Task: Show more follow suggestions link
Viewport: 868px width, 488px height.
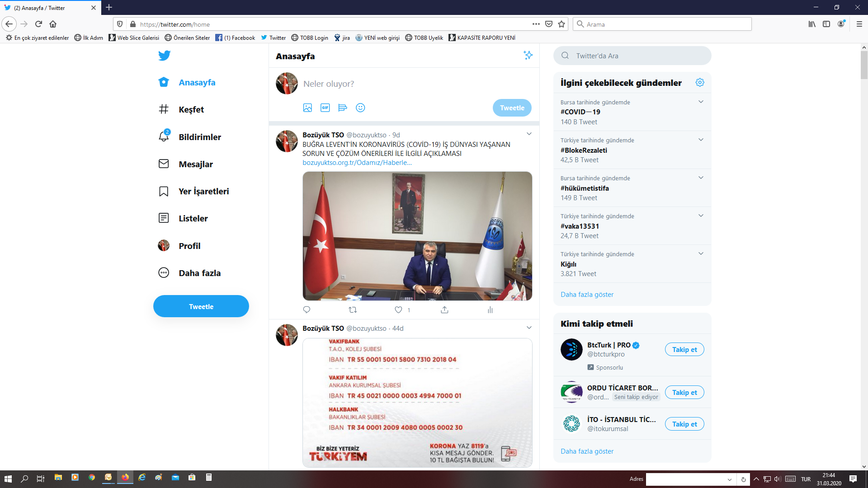Action: [587, 451]
